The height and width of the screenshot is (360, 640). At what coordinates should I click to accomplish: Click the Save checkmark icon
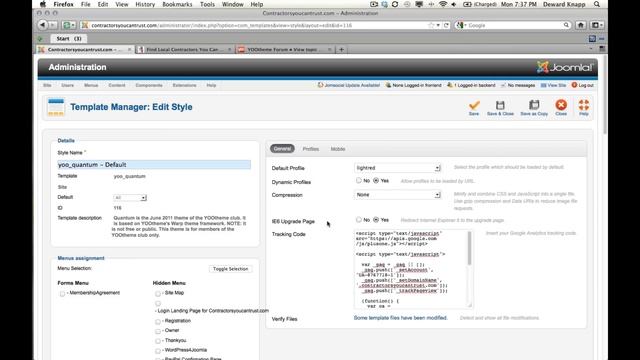click(x=474, y=105)
